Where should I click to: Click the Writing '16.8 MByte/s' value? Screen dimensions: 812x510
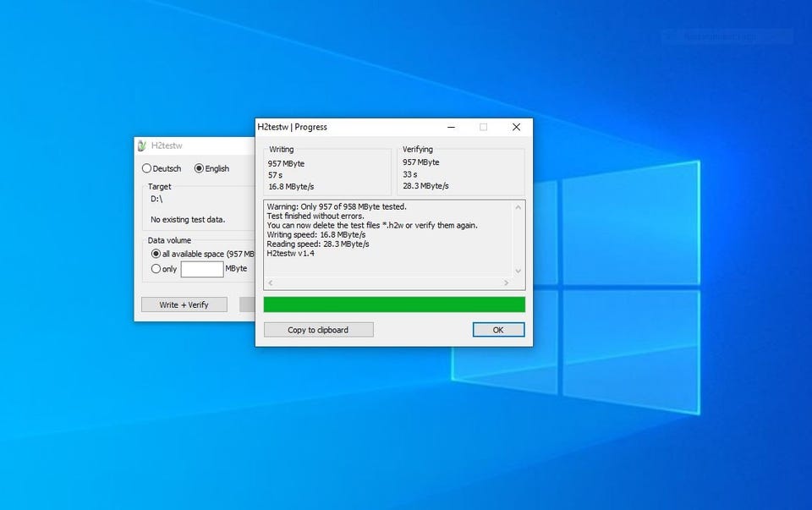point(291,186)
